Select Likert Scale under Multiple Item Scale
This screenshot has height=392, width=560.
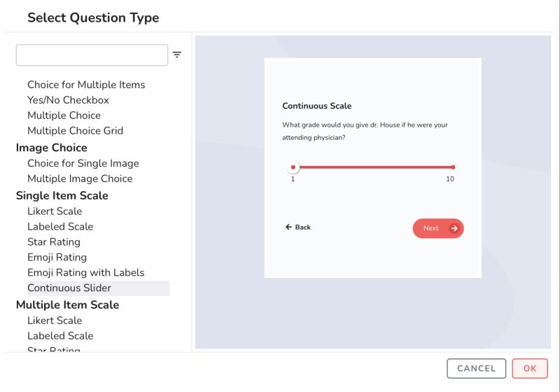point(55,321)
